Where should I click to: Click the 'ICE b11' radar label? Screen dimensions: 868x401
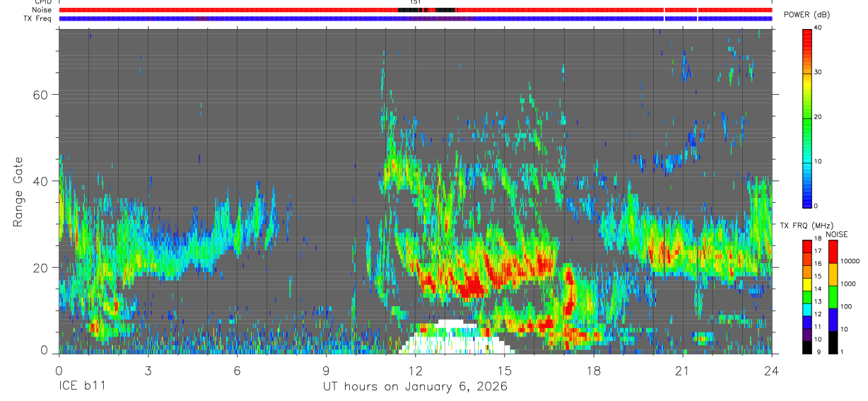tap(81, 387)
